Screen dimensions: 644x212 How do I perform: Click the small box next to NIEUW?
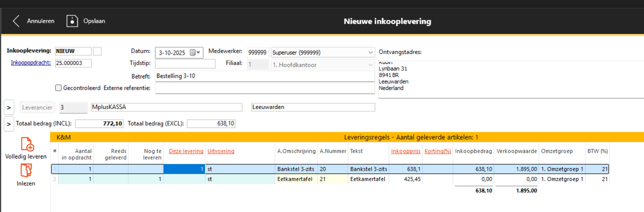(x=97, y=51)
